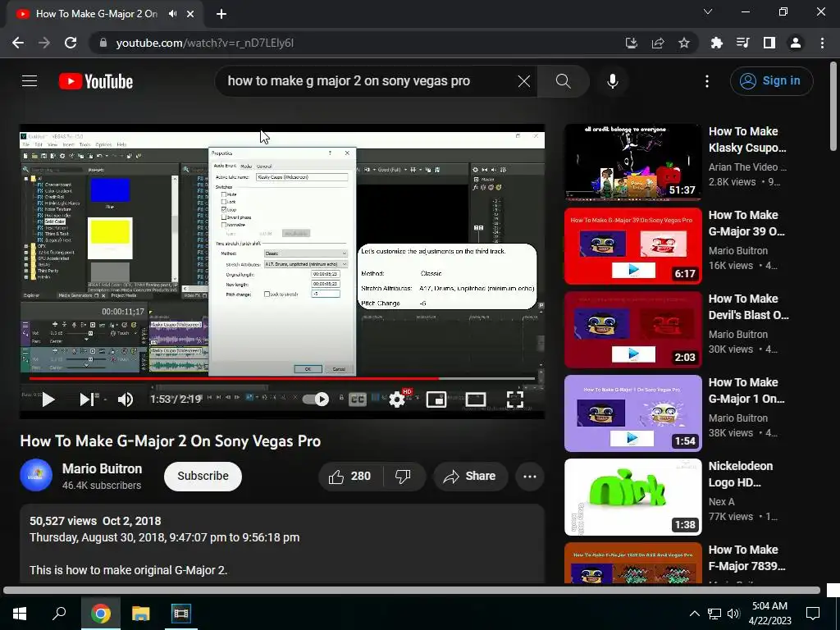Share this page icon in address bar
The image size is (840, 630).
(x=658, y=43)
